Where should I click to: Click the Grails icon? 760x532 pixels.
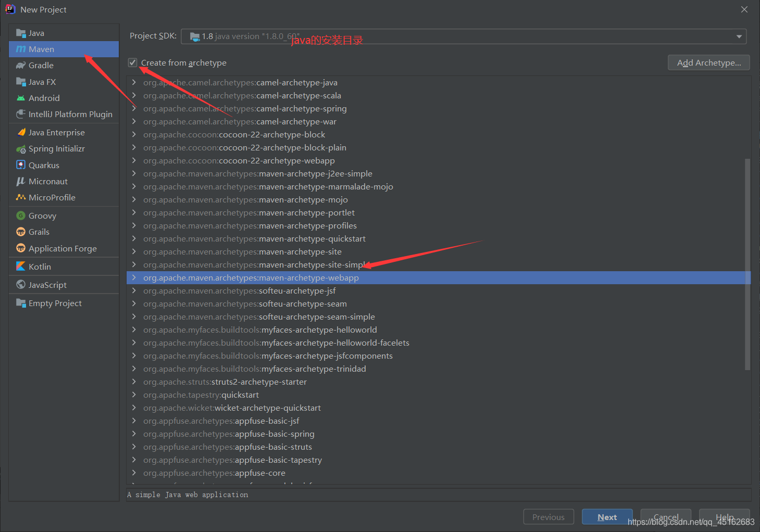[x=21, y=232]
